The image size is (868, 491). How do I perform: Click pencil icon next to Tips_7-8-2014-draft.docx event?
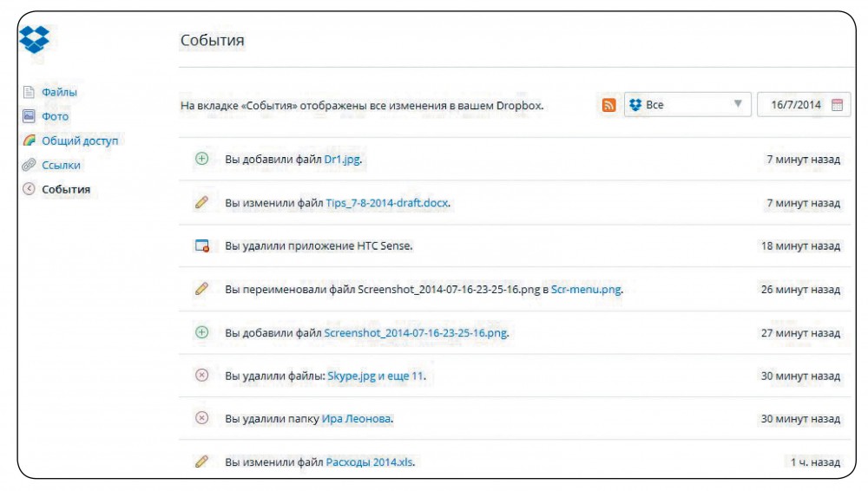click(202, 202)
